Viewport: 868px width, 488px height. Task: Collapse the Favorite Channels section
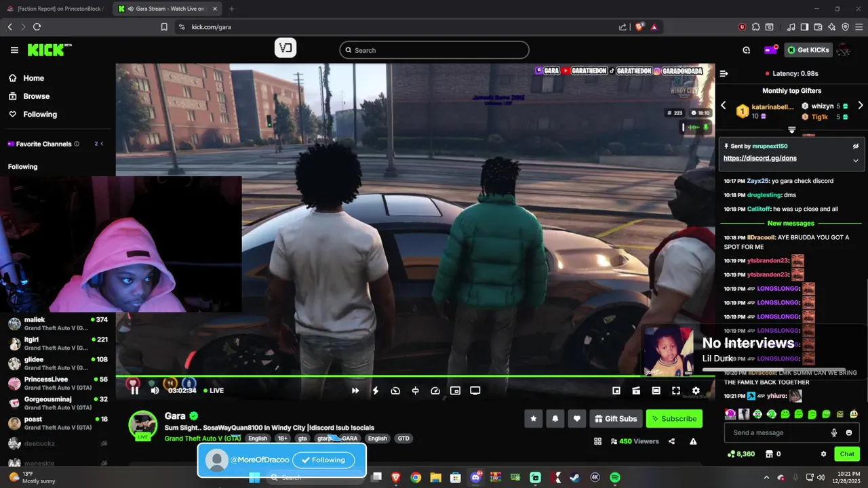point(102,144)
